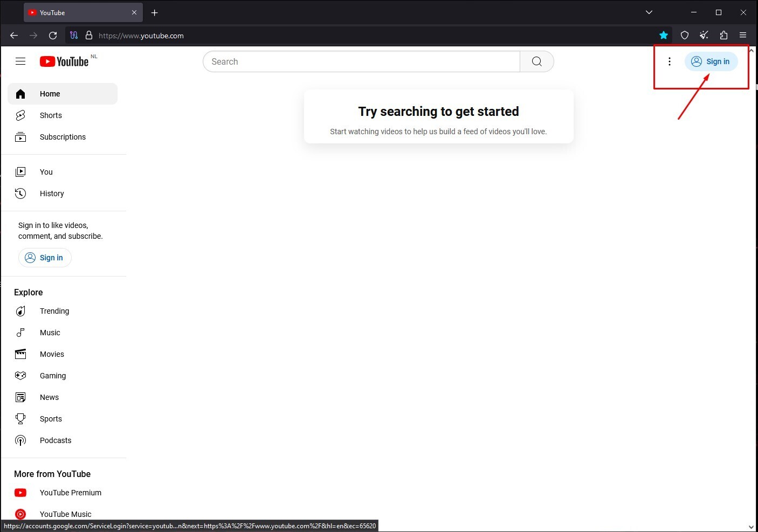Open watch History
Viewport: 758px width, 532px height.
[x=63, y=194]
